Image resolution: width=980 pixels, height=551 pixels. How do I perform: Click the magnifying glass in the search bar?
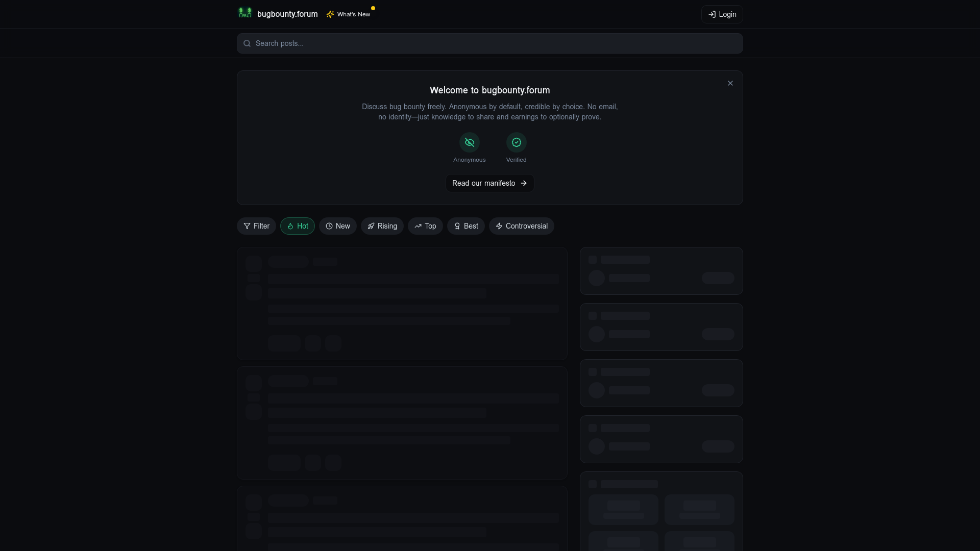click(x=247, y=43)
